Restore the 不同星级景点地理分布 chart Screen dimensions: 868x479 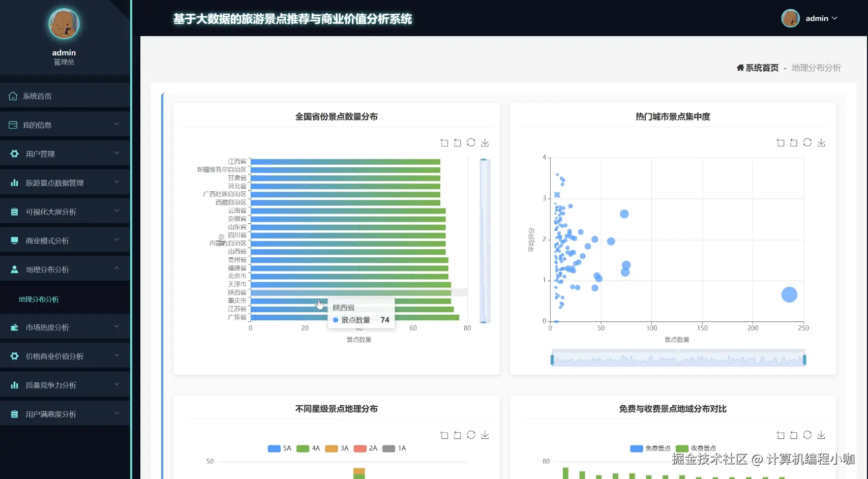pos(471,435)
